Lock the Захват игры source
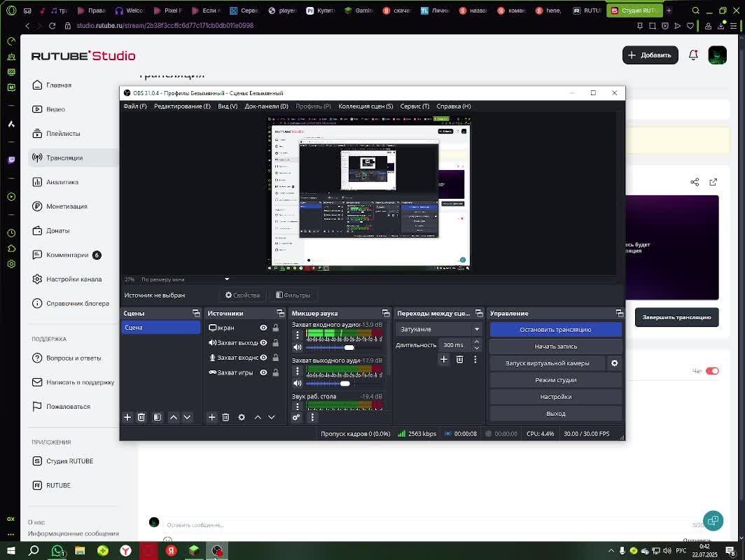Screen dimensions: 745x560 click(276, 372)
